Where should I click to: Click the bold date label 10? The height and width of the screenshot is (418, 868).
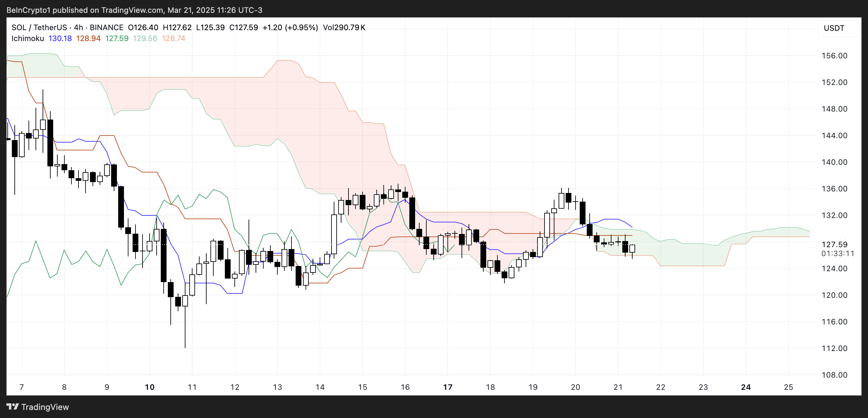[x=150, y=387]
